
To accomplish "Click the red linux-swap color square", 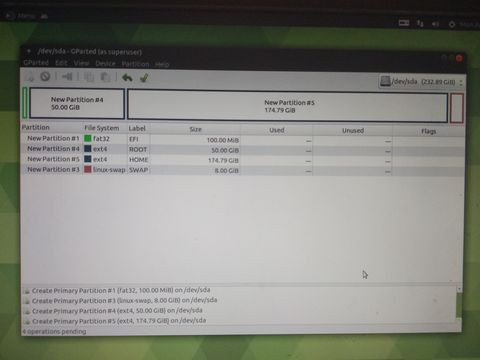I will [88, 169].
